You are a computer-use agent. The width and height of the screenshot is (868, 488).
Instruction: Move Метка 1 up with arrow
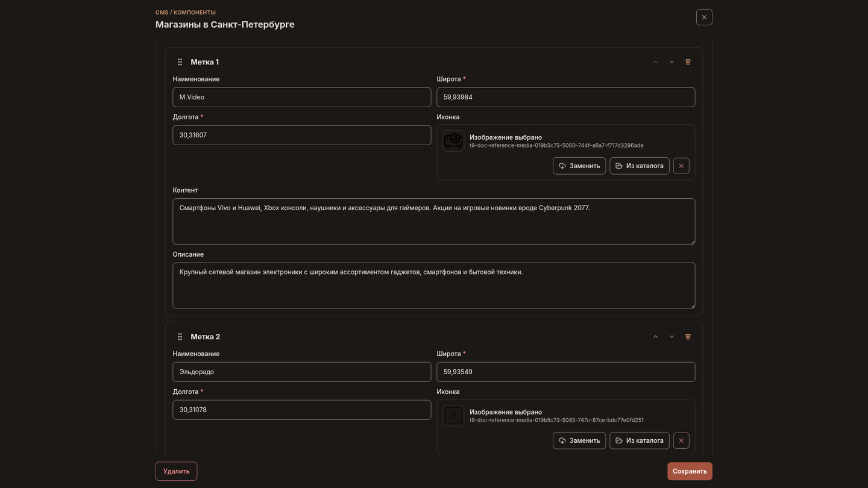tap(655, 62)
